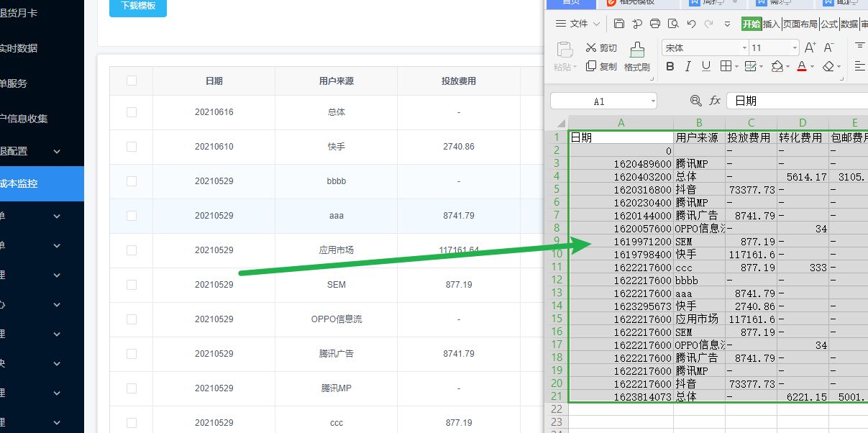The height and width of the screenshot is (433, 868).
Task: Check the 应用市场 row checkbox
Action: point(132,250)
